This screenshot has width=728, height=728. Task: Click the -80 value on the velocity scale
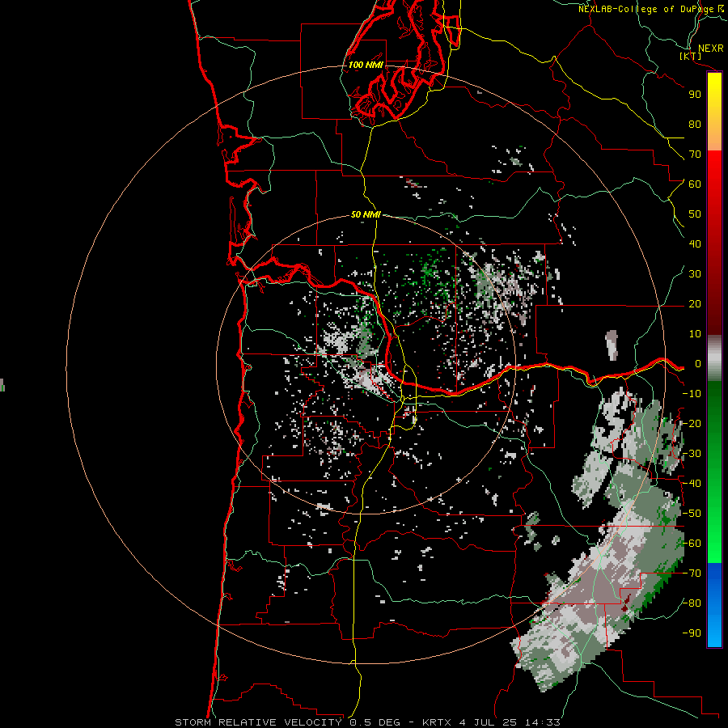(x=692, y=603)
